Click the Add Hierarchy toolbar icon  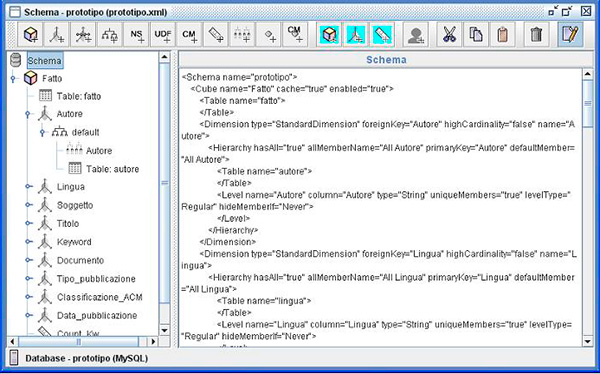pos(110,35)
